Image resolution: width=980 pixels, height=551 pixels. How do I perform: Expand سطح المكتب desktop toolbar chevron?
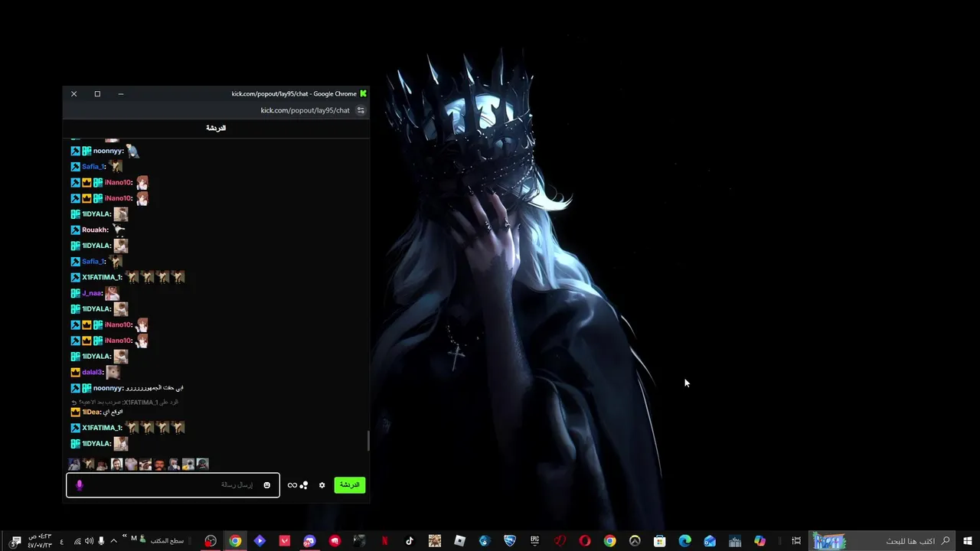tap(125, 536)
